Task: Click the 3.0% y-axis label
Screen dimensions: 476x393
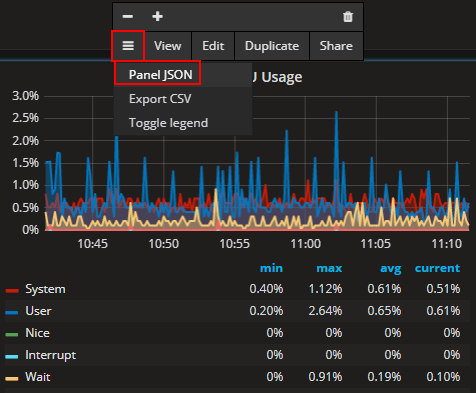Action: (25, 96)
